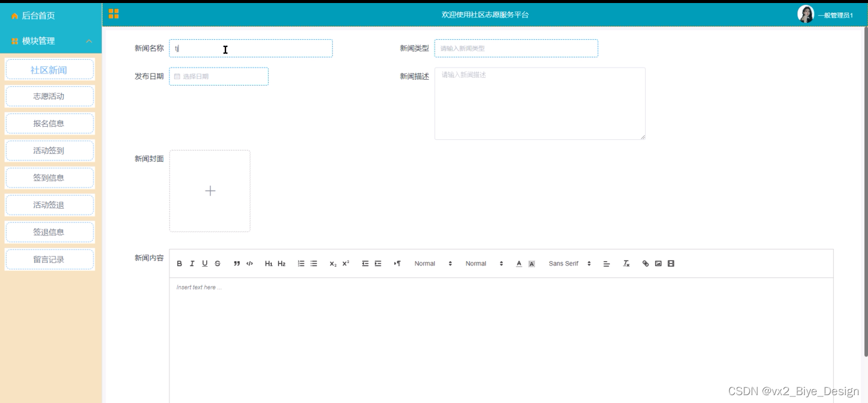Open the 发布日期 date picker
This screenshot has width=868, height=403.
tap(219, 77)
